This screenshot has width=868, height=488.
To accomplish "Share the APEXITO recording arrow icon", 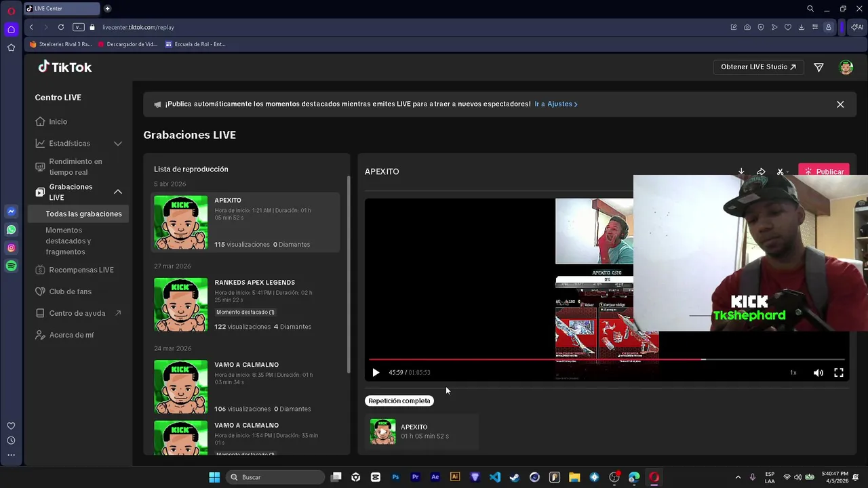I will 761,171.
